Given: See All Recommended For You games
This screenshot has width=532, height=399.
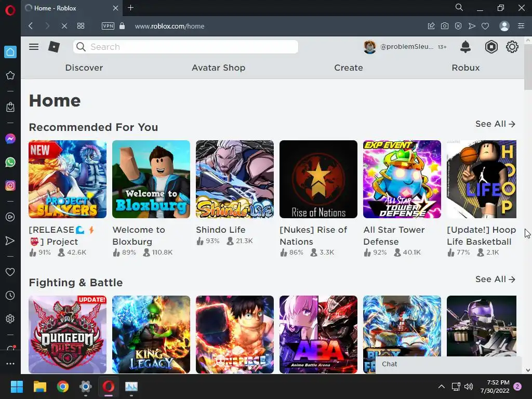Looking at the screenshot, I should (x=495, y=124).
